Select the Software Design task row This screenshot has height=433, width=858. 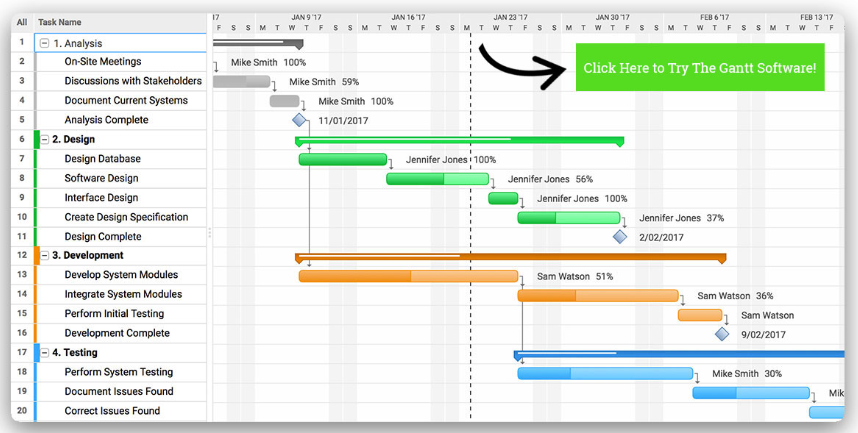(x=101, y=178)
